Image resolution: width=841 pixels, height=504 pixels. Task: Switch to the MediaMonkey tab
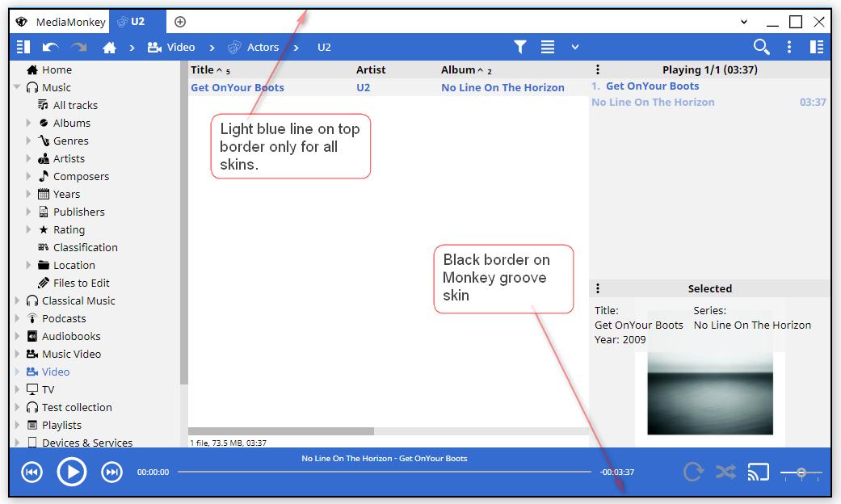coord(61,22)
